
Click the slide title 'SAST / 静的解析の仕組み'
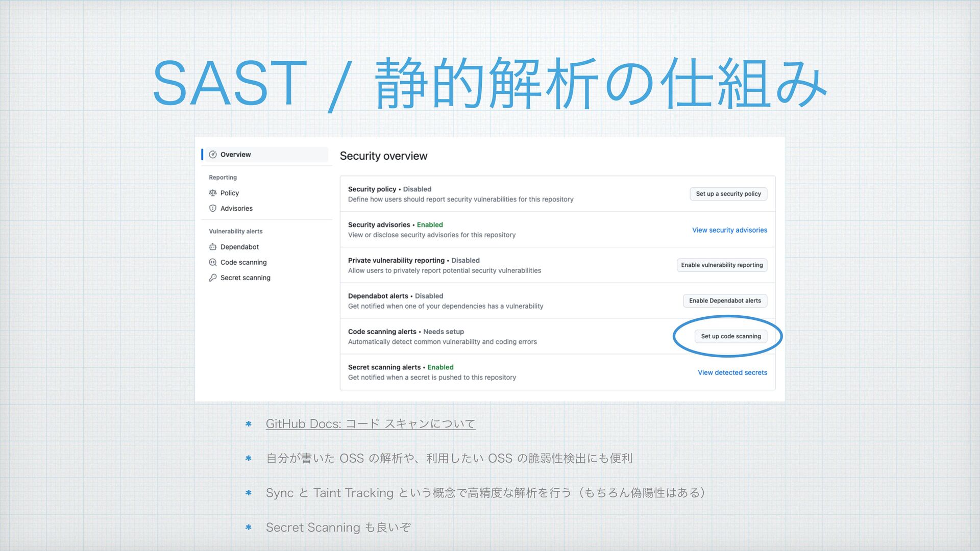[489, 84]
